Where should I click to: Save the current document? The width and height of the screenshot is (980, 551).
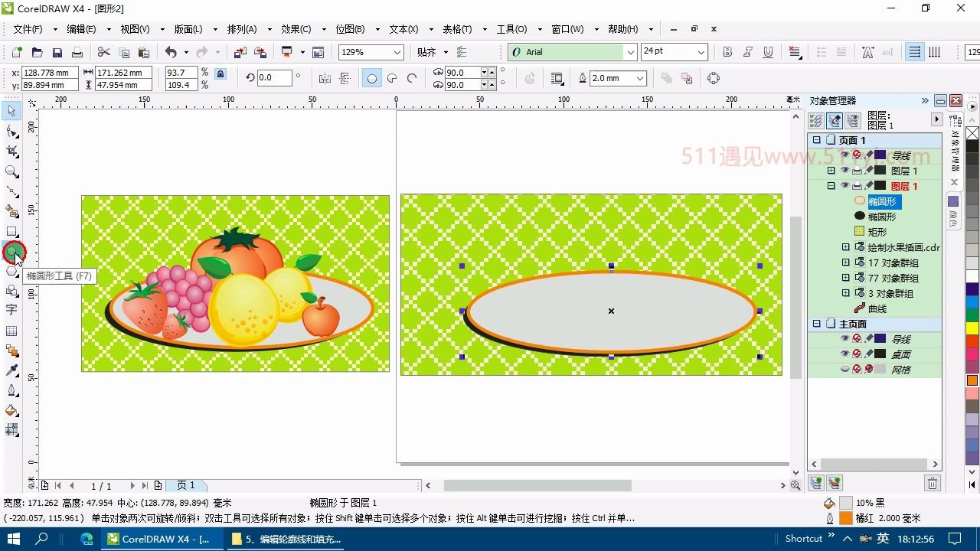tap(57, 52)
